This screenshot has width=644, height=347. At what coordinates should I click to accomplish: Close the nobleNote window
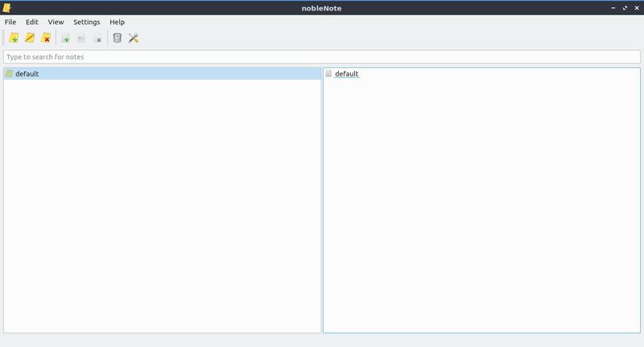pos(636,7)
